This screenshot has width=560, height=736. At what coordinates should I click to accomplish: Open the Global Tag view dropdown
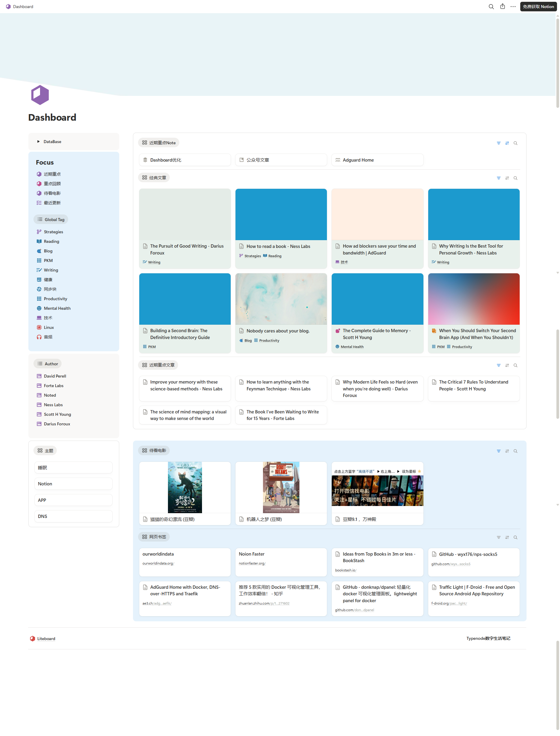pyautogui.click(x=51, y=220)
